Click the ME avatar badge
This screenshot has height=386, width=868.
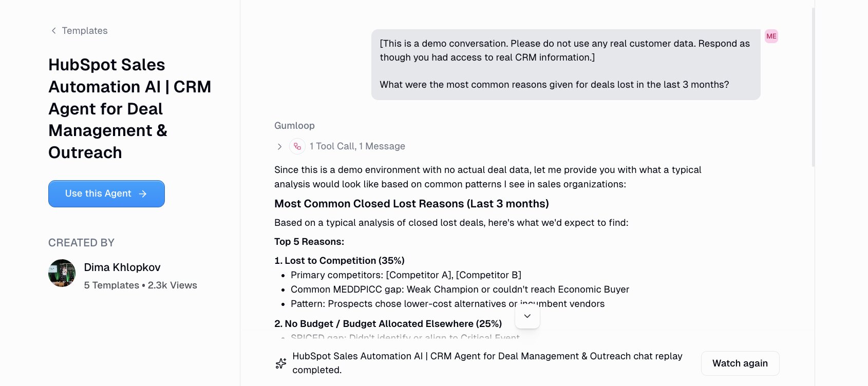(x=771, y=36)
